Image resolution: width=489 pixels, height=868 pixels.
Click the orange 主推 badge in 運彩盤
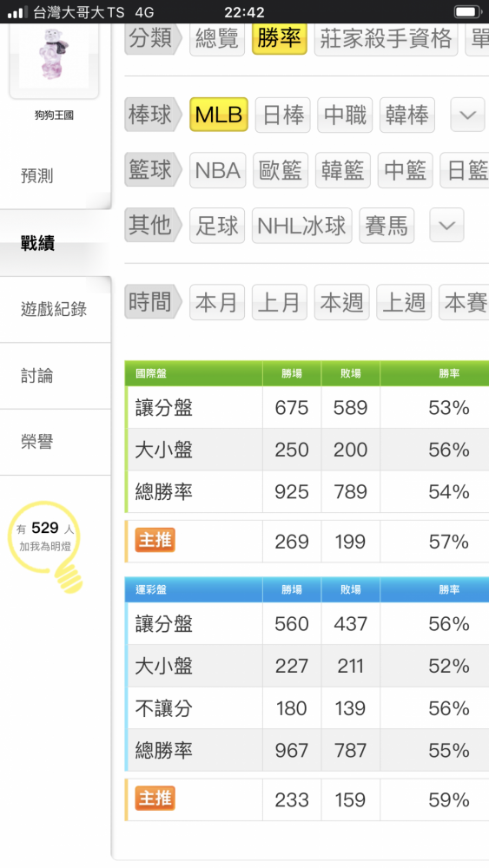click(155, 799)
